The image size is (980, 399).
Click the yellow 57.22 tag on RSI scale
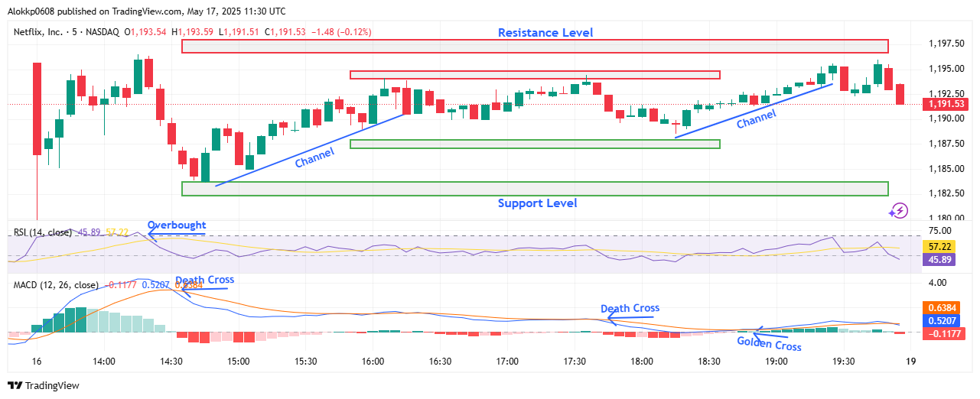coord(939,247)
